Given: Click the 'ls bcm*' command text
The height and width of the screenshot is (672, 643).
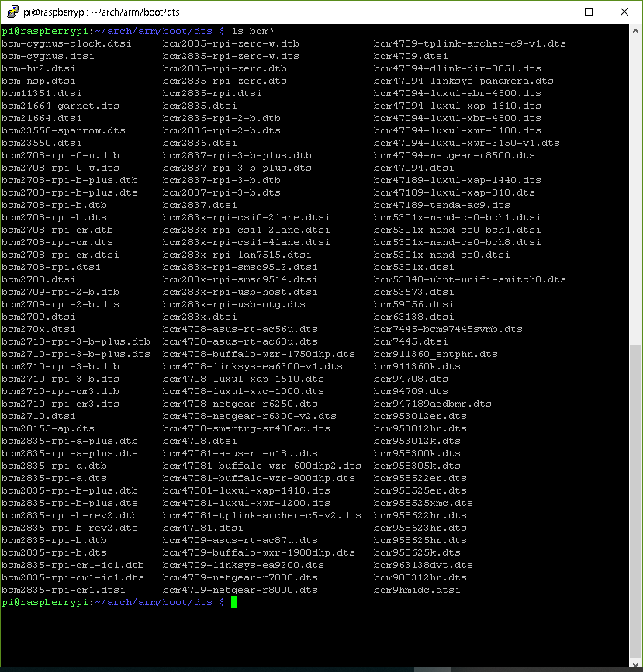Looking at the screenshot, I should 253,31.
